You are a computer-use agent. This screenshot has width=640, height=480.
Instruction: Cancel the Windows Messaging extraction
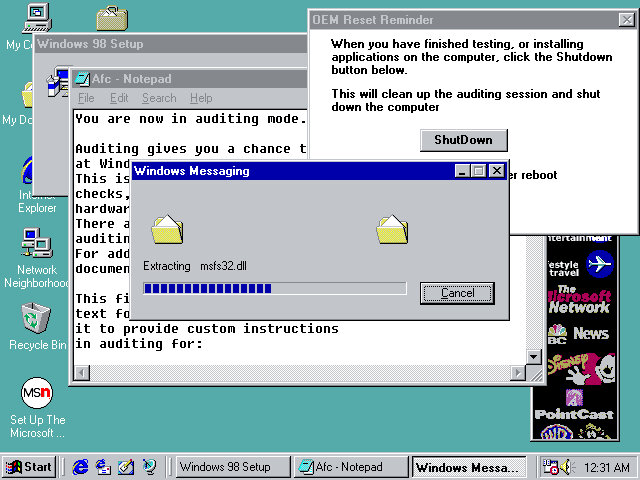tap(457, 293)
